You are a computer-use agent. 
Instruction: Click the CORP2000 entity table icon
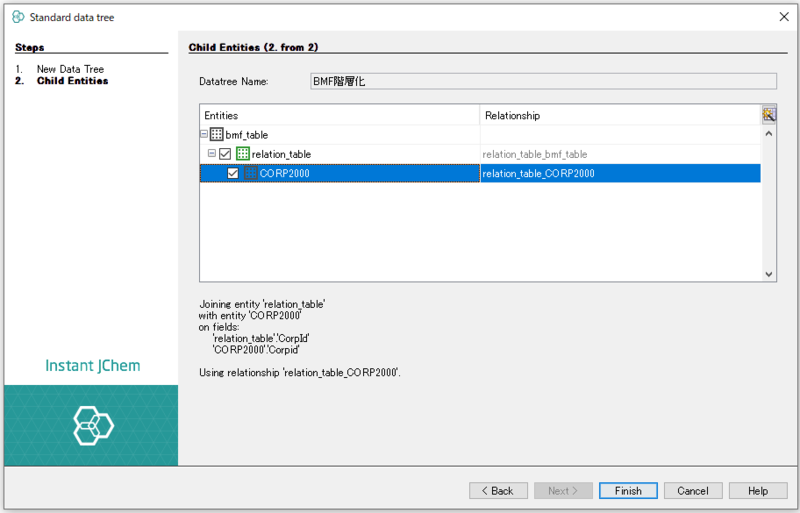click(x=250, y=173)
